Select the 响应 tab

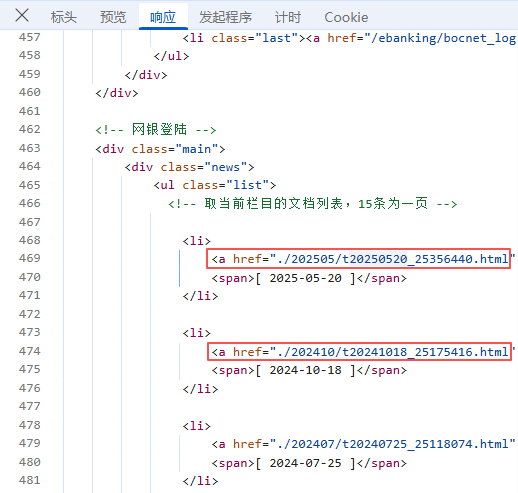163,17
